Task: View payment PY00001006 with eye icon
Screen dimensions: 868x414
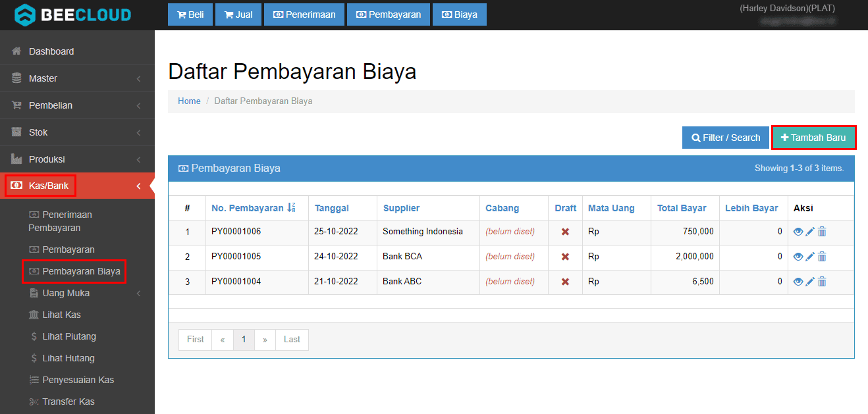Action: coord(798,232)
